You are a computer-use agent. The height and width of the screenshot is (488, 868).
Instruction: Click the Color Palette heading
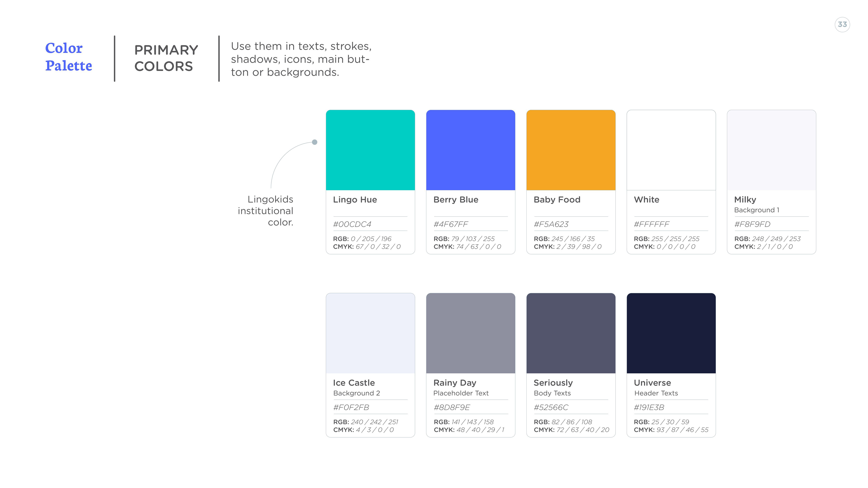pyautogui.click(x=68, y=56)
